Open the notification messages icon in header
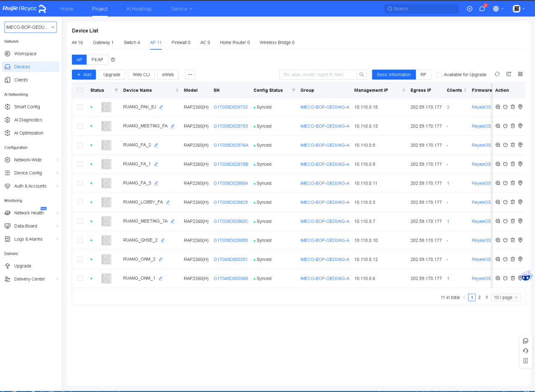Screen dimensions: 535x392 pyautogui.click(x=482, y=9)
